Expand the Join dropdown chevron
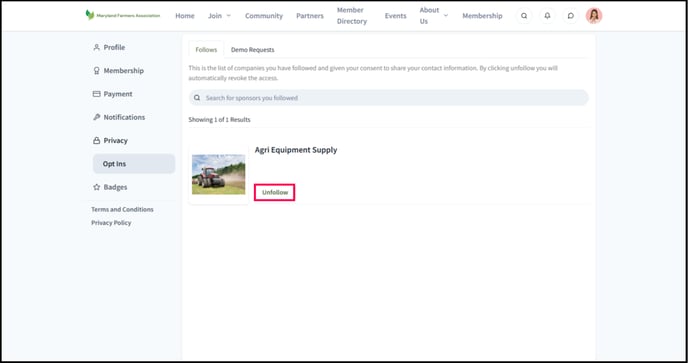Screen dimensions: 688x363 click(x=229, y=16)
